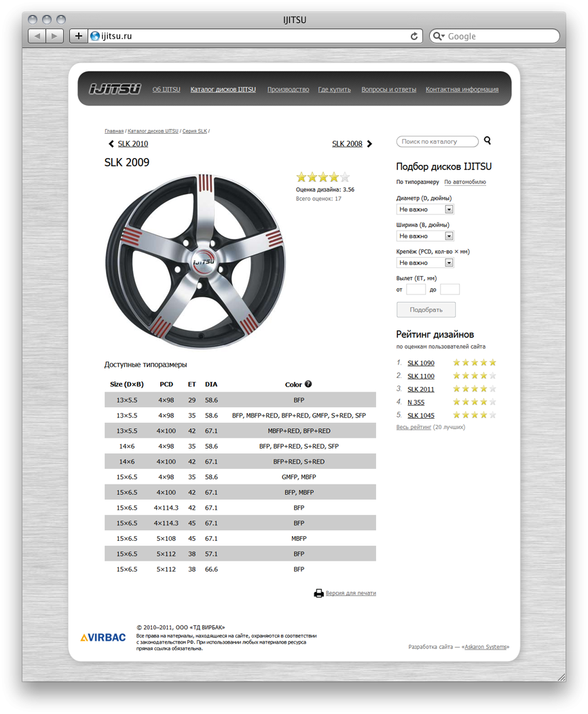Rate the SLK 2009 design five stars
Viewport: 588px width, 714px height.
click(x=345, y=176)
